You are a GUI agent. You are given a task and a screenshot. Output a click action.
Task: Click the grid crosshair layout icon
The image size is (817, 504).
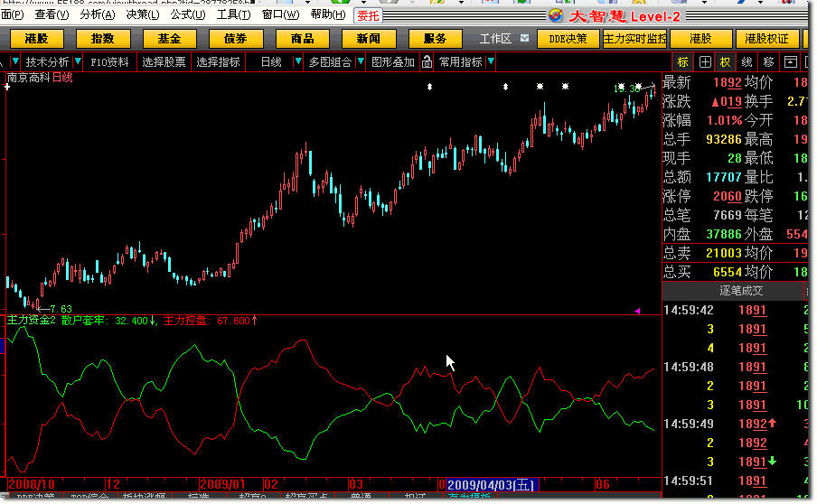pyautogui.click(x=704, y=62)
